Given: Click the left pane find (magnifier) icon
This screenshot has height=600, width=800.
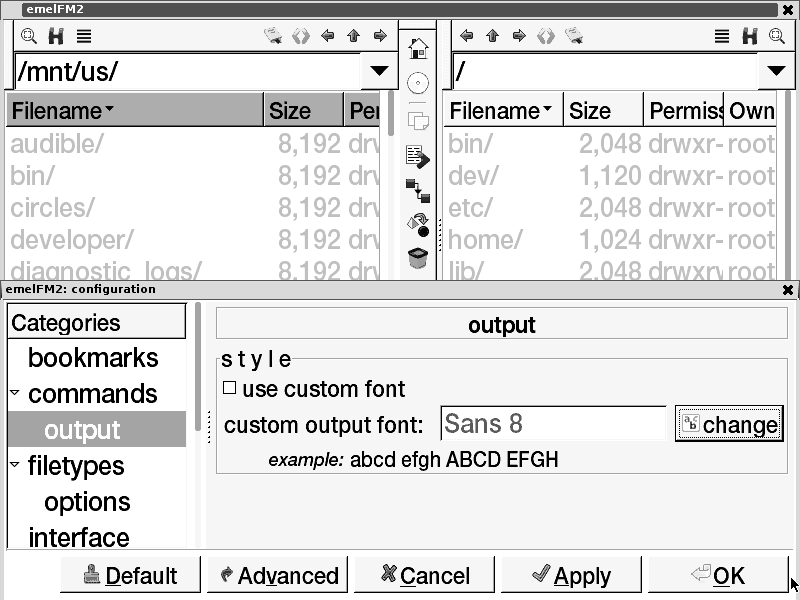Looking at the screenshot, I should tap(29, 36).
